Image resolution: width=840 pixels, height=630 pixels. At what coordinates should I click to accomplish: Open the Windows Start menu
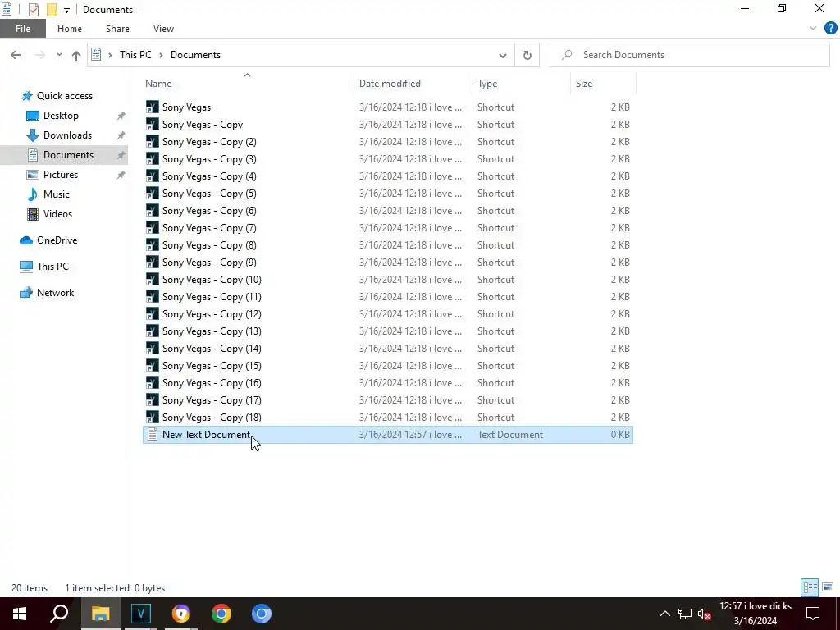click(20, 614)
